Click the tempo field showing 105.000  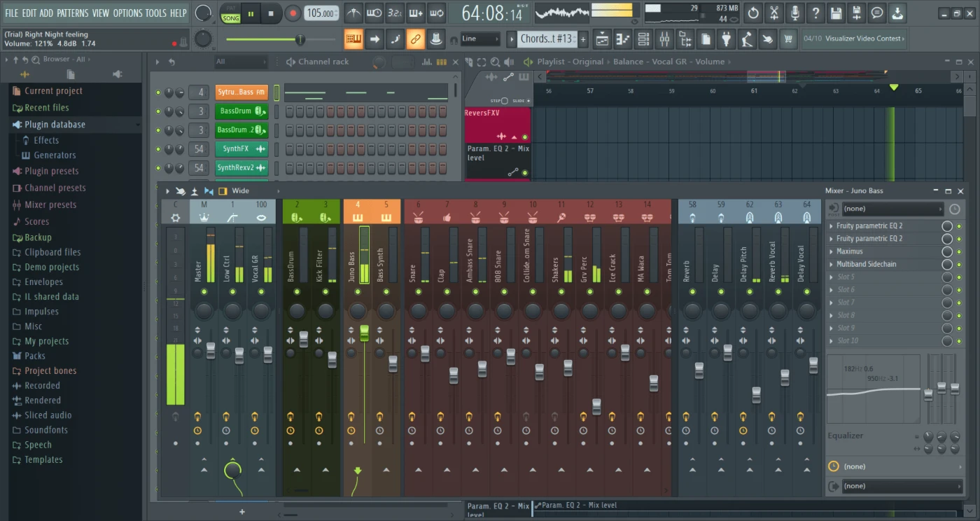320,13
